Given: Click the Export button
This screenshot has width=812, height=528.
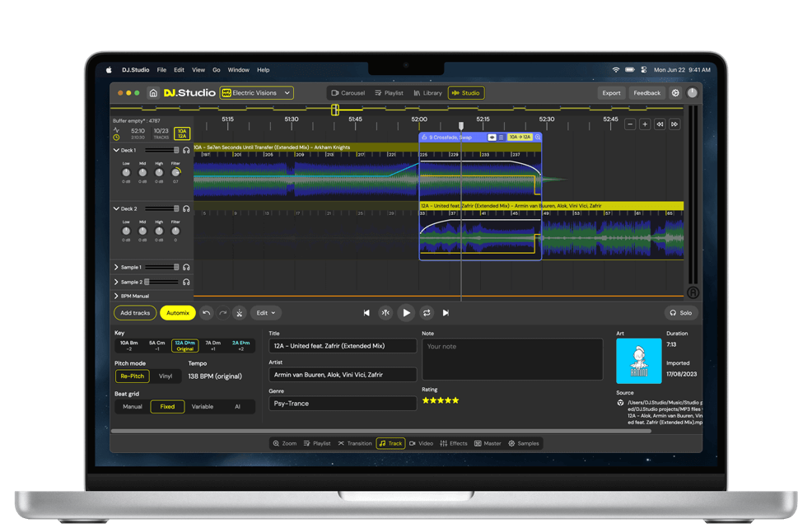Looking at the screenshot, I should 611,93.
